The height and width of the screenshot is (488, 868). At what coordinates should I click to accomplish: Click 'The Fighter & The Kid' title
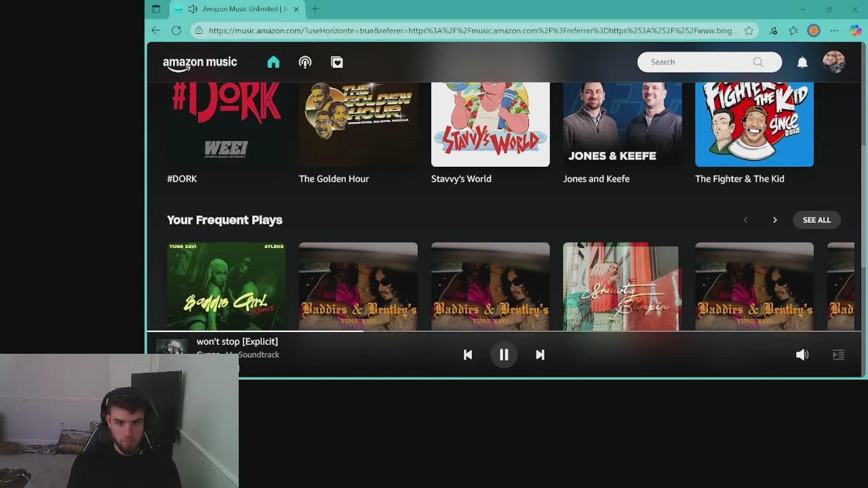pyautogui.click(x=740, y=179)
